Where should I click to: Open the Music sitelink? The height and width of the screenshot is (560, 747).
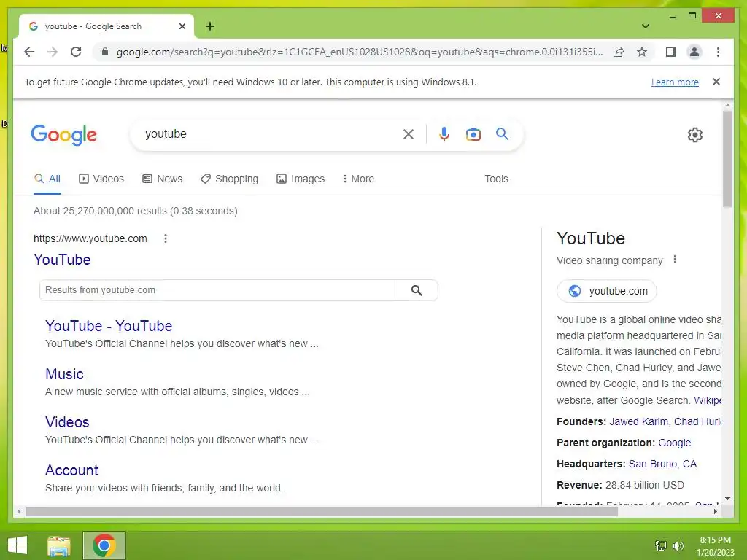pos(64,374)
